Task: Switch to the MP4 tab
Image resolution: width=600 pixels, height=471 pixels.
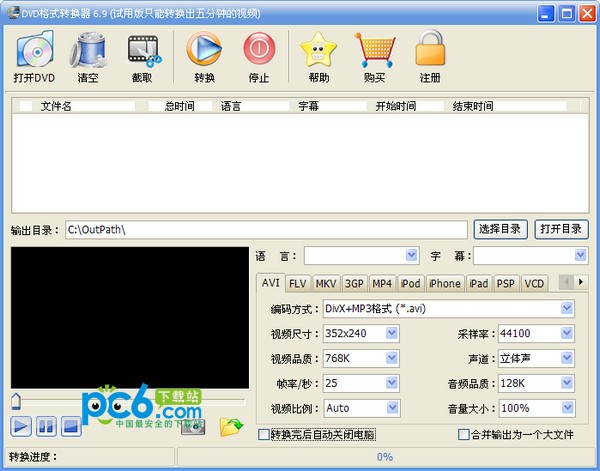Action: [382, 284]
